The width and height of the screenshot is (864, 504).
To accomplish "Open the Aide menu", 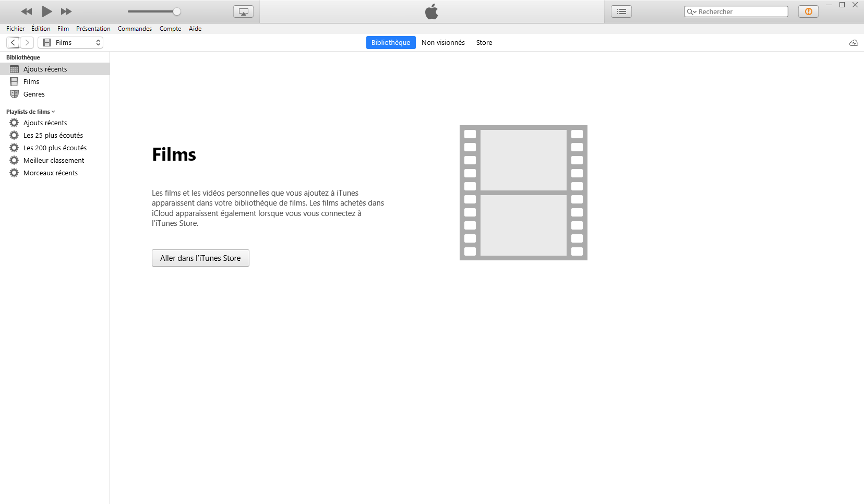I will 195,29.
